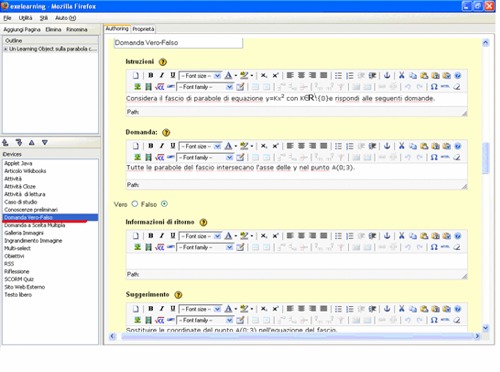Expand the Un Learning Object outline node
The width and height of the screenshot is (500, 372).
coord(6,49)
